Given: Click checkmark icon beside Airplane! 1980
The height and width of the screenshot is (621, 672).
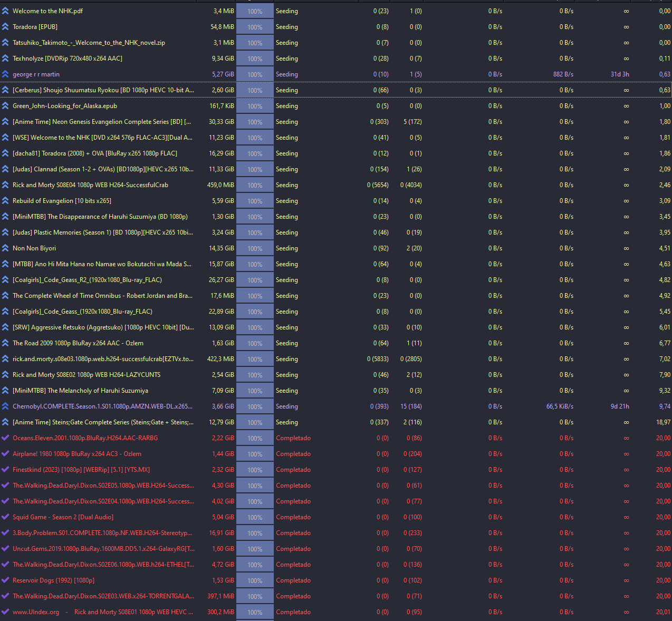Looking at the screenshot, I should coord(5,454).
